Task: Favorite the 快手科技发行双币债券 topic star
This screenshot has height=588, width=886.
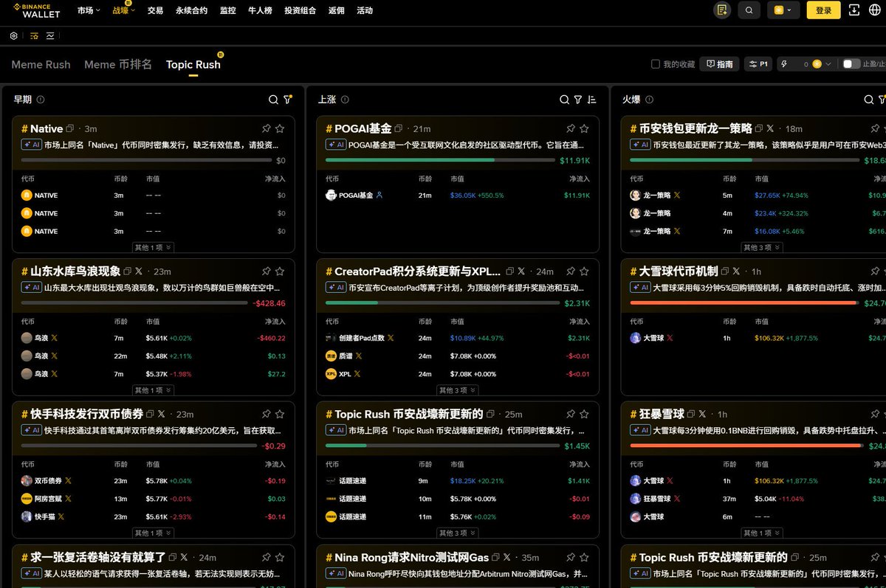Action: (x=280, y=414)
